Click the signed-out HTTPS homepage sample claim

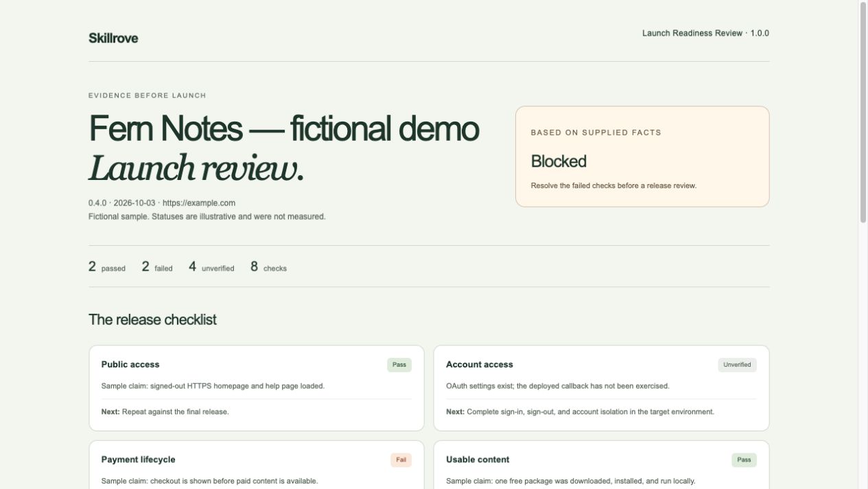[x=213, y=386]
